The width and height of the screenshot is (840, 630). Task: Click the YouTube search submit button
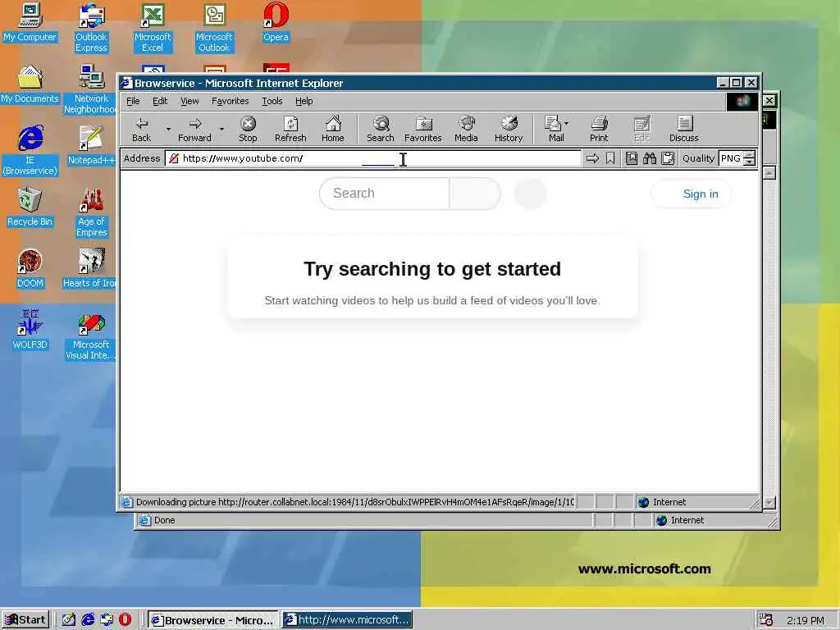[475, 194]
